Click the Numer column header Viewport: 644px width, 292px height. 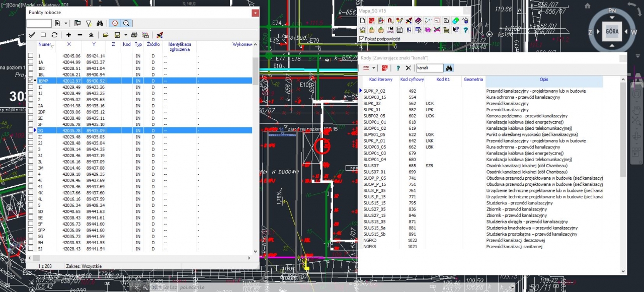45,44
